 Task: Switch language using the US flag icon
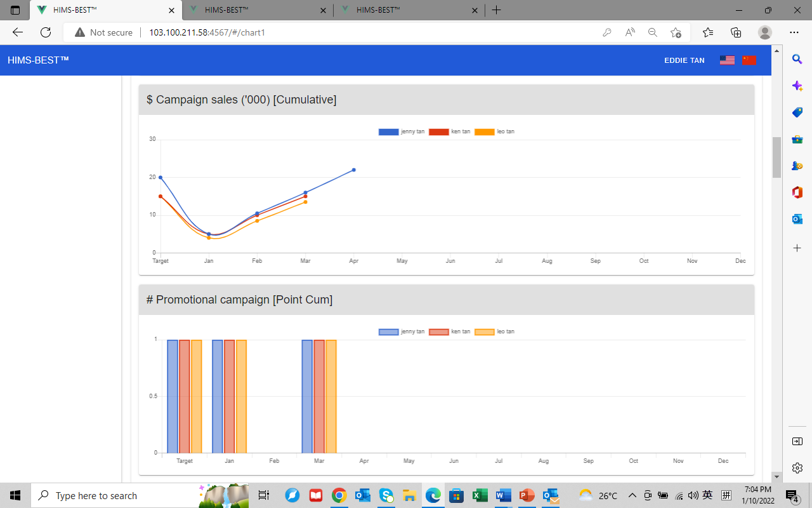click(x=727, y=60)
